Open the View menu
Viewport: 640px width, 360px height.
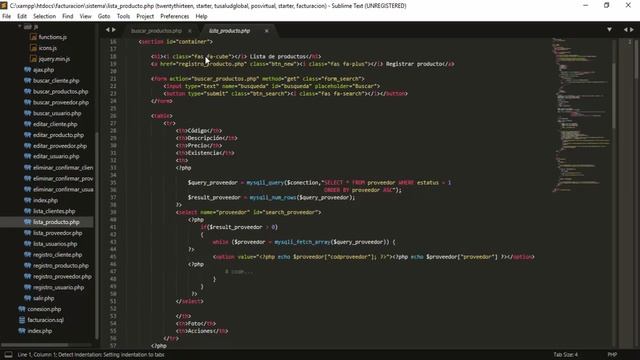pos(85,16)
